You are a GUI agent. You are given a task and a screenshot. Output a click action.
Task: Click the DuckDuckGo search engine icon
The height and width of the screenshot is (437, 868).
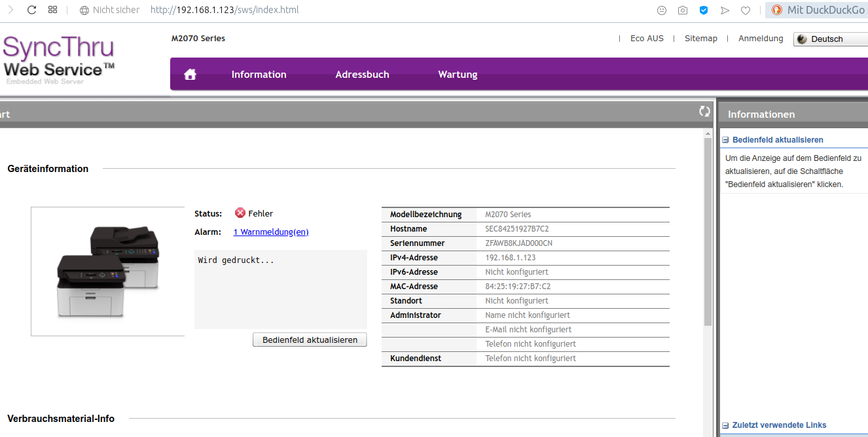(x=777, y=10)
